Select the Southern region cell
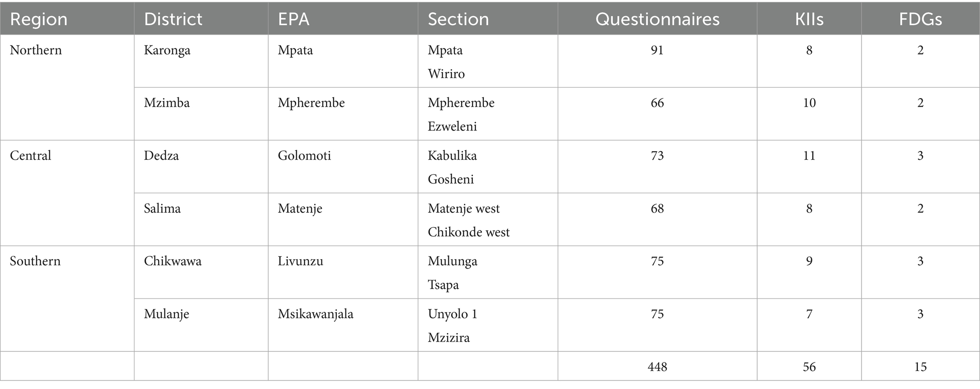Screen dimensions: 980x389 35,262
